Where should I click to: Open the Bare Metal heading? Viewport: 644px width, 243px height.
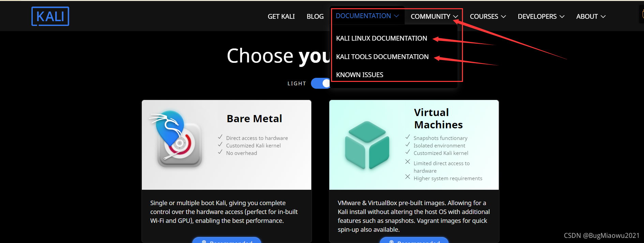pyautogui.click(x=254, y=118)
